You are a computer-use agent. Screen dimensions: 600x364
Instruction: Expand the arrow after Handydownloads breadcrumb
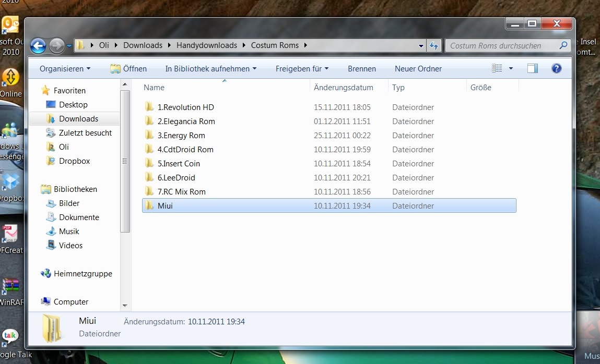pyautogui.click(x=244, y=45)
